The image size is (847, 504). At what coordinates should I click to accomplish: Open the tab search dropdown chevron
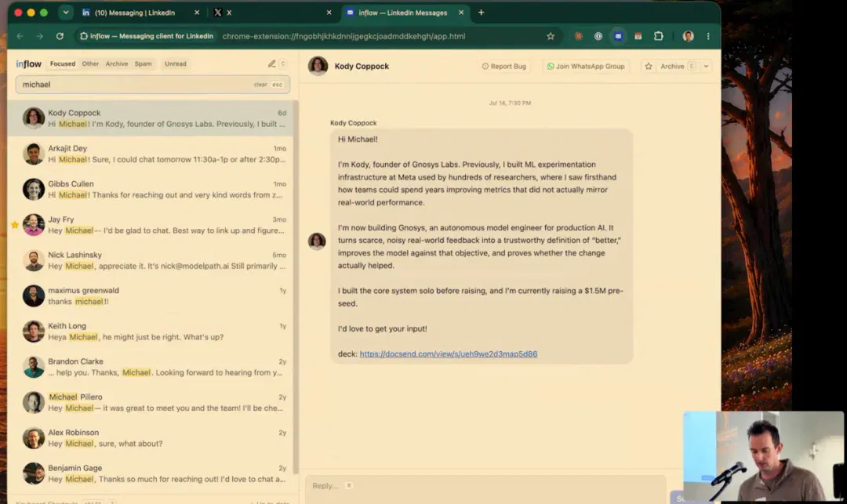(x=65, y=13)
